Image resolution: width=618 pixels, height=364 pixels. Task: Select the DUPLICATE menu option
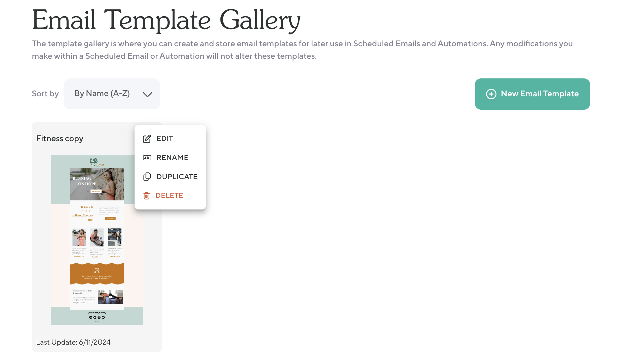click(x=177, y=177)
